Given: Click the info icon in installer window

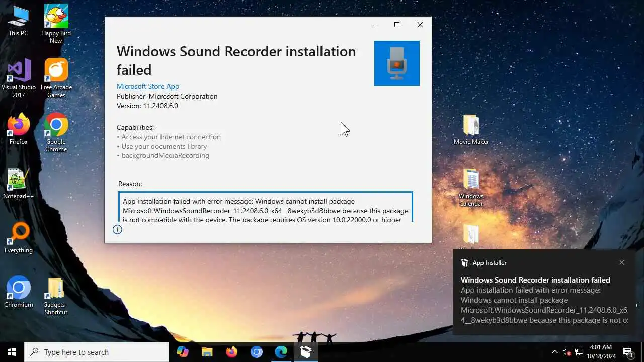Looking at the screenshot, I should [x=117, y=230].
